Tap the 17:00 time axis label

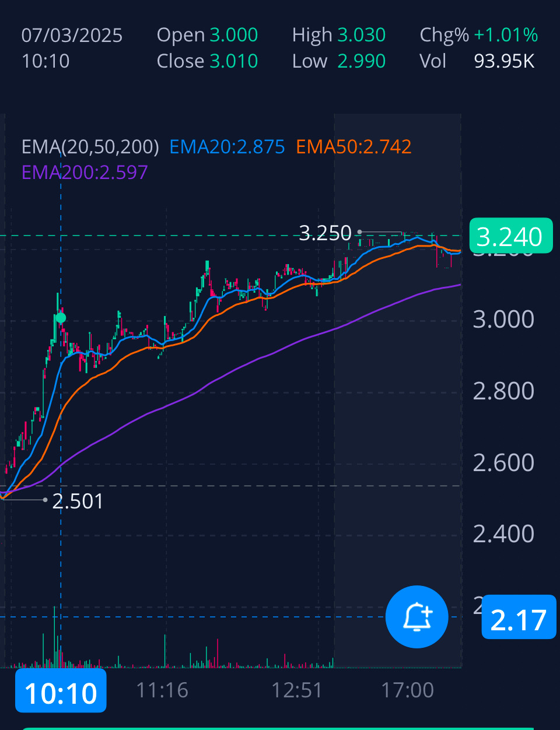click(407, 690)
